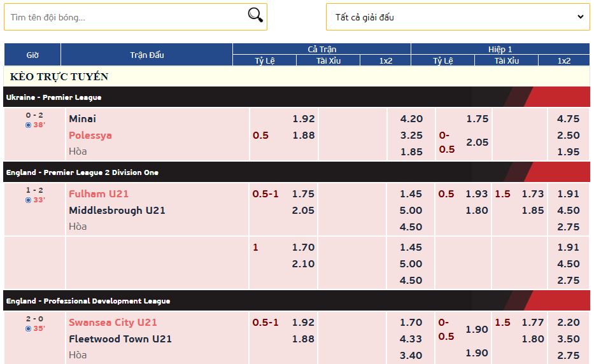The image size is (594, 364).
Task: Type in the team name search field
Action: click(124, 17)
